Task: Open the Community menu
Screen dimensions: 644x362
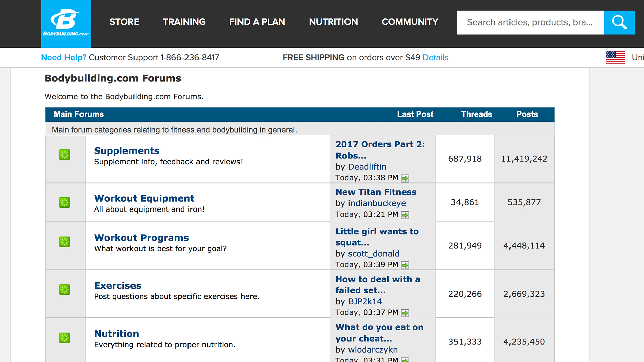Action: 410,22
